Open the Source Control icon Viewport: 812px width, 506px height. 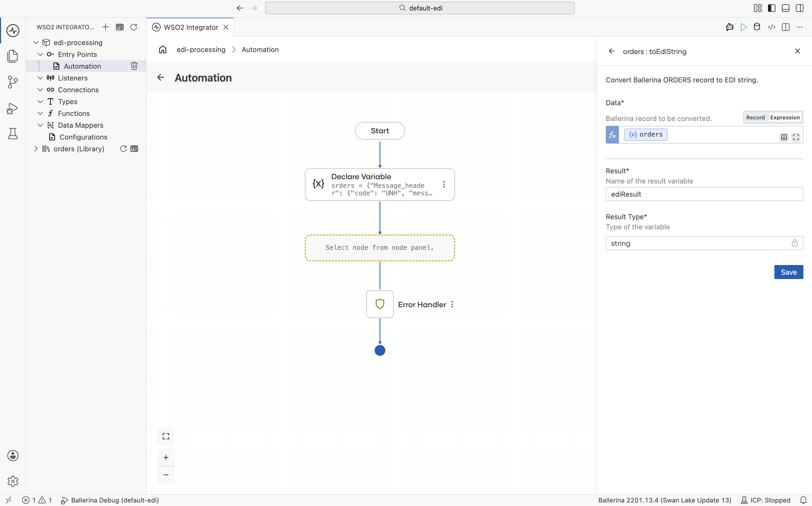coord(13,82)
